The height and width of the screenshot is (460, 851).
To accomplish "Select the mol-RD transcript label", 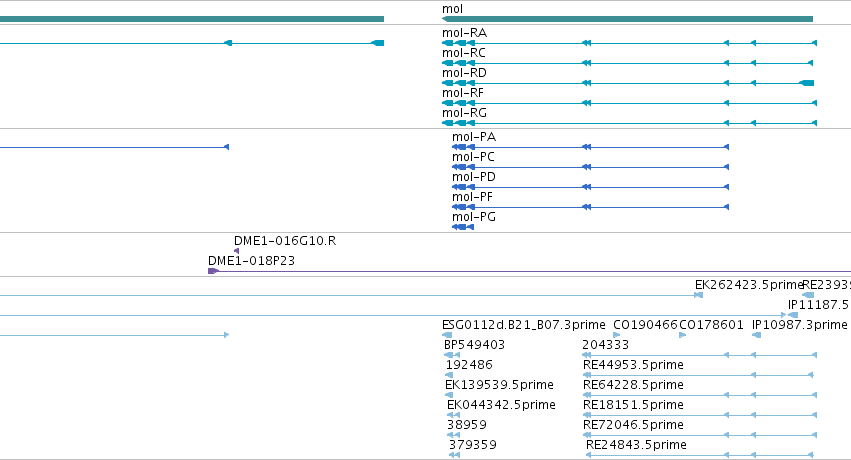I will click(x=465, y=73).
